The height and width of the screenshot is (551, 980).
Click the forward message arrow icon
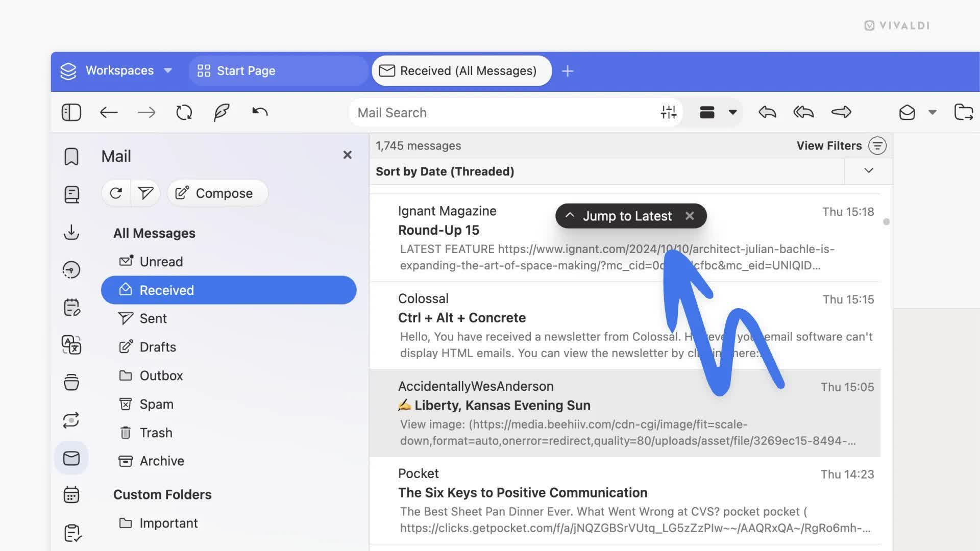(x=841, y=112)
